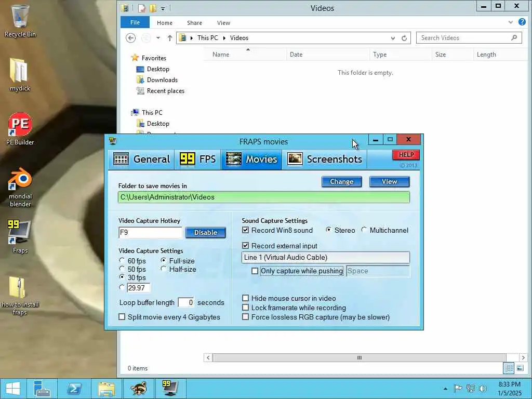Screen dimensions: 532x399
Task: Open the Home ribbon tab
Action: click(165, 23)
